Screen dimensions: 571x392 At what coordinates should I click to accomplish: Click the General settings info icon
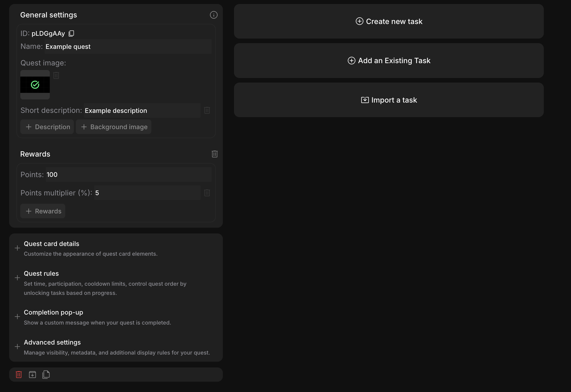214,15
